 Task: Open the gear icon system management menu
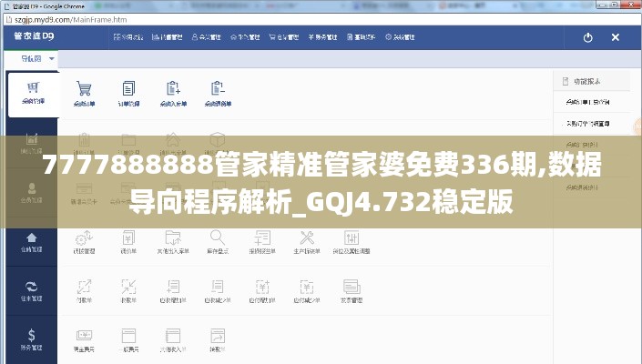400,37
